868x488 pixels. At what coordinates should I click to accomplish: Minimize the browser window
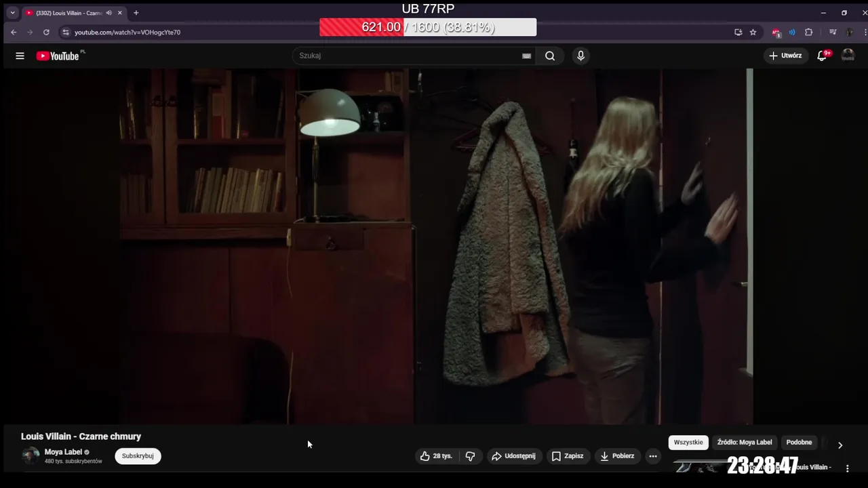coord(823,13)
